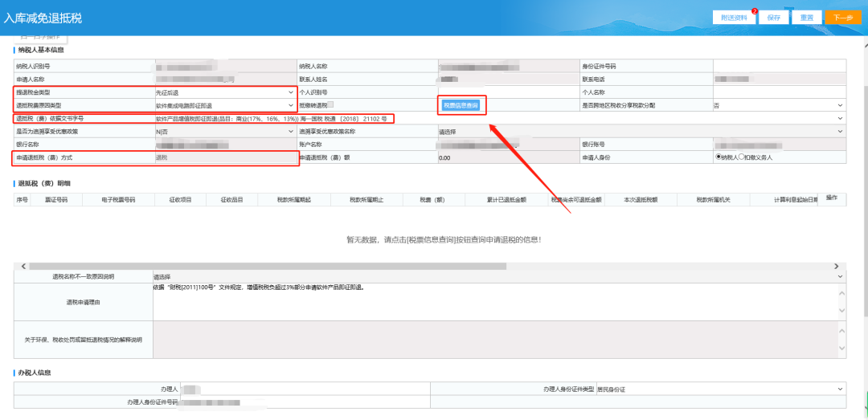
Task: Click the 征收品目 column header
Action: [x=232, y=199]
